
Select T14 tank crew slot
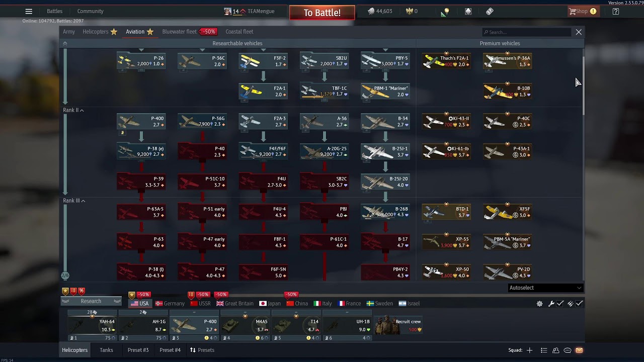point(296,325)
